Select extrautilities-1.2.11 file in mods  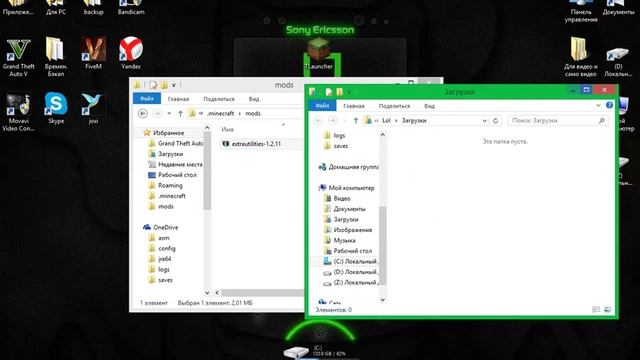tap(256, 144)
